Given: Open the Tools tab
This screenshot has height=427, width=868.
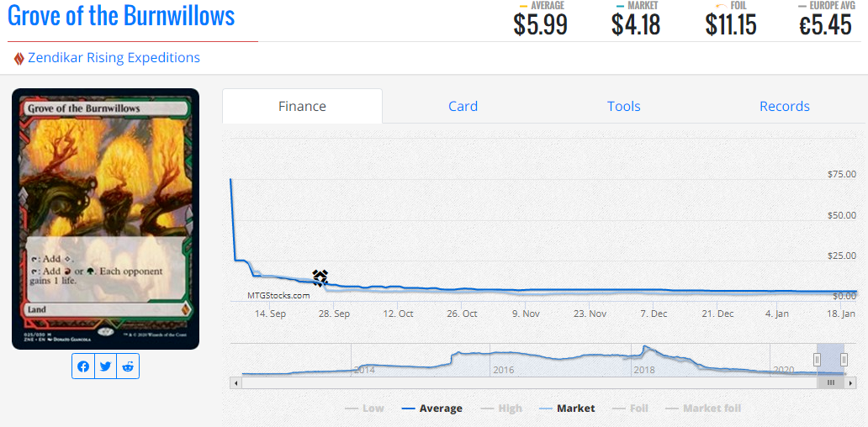Looking at the screenshot, I should pos(623,106).
